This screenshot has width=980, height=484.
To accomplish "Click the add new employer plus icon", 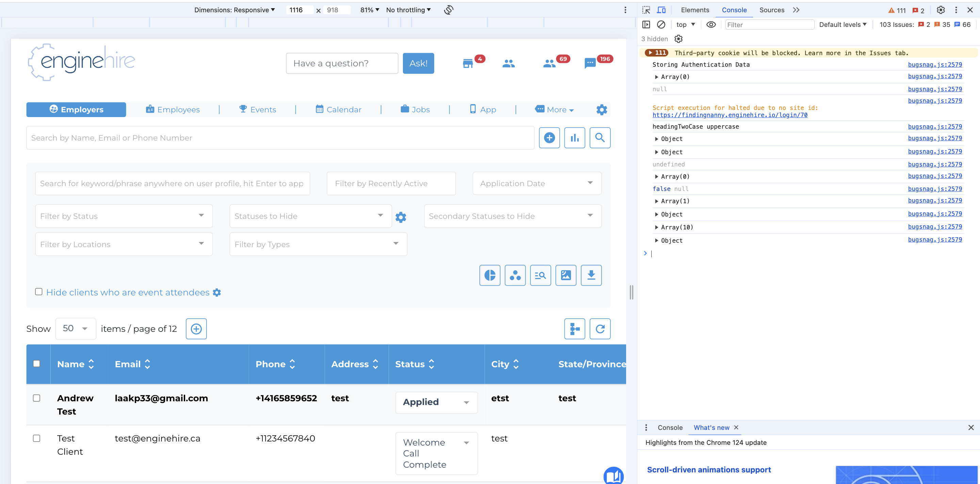I will 549,138.
